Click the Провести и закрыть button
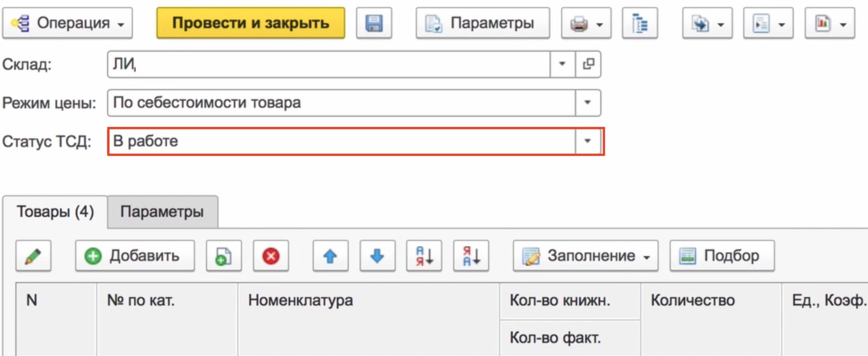Viewport: 868px width, 356px height. point(251,23)
